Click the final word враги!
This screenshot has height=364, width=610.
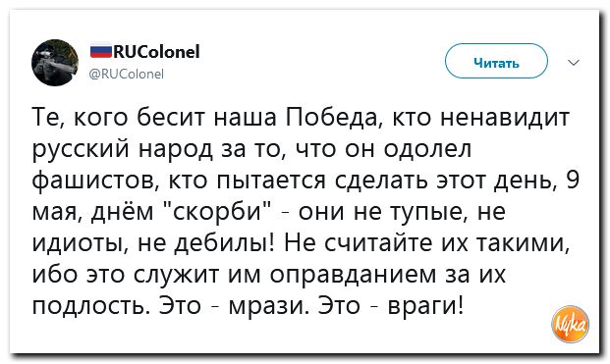point(426,306)
